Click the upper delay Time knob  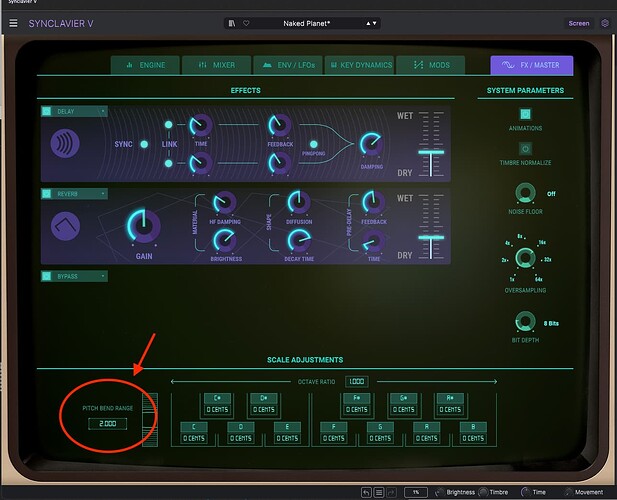pos(201,125)
